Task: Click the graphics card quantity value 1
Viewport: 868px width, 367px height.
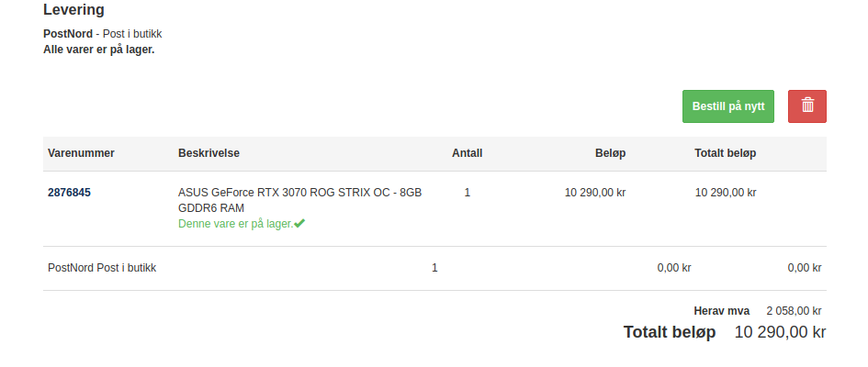Action: [x=468, y=193]
